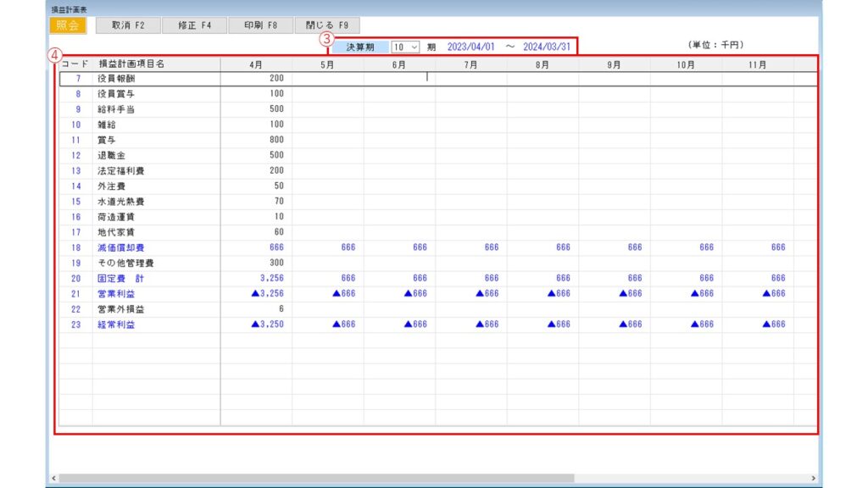The image size is (868, 488).
Task: Click the 取消 F2 button
Action: click(128, 25)
